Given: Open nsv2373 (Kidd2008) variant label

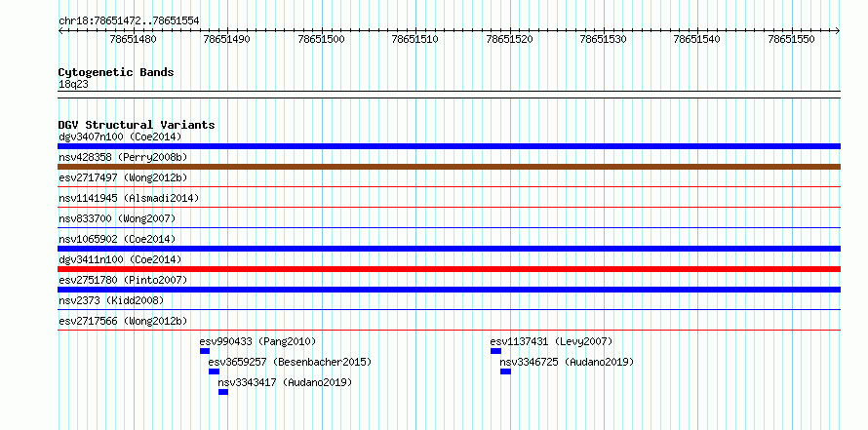Looking at the screenshot, I should coord(111,300).
